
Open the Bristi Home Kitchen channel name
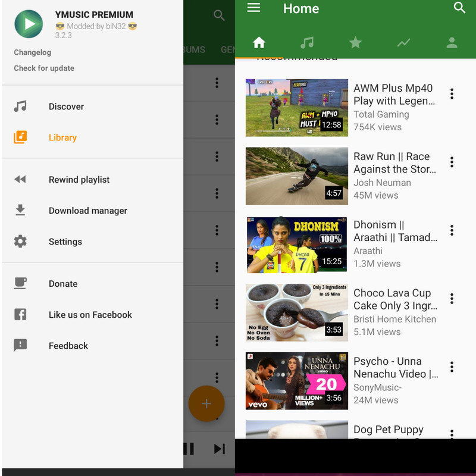(394, 319)
